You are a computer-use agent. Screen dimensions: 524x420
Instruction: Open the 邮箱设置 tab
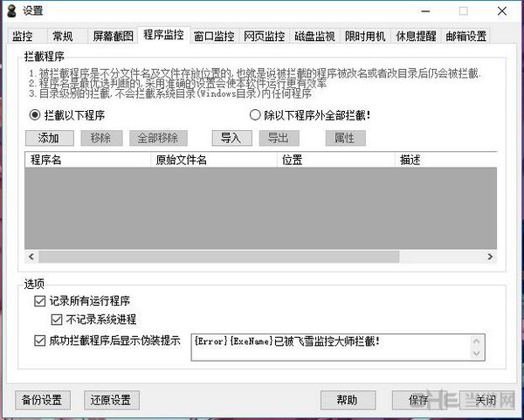[465, 36]
